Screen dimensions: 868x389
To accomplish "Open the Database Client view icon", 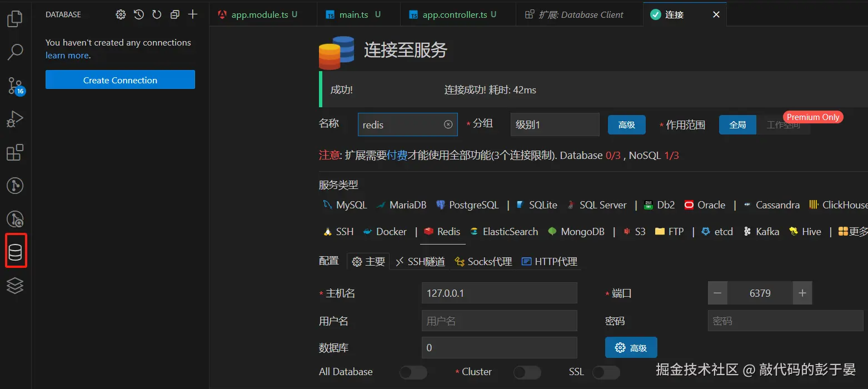I will [x=16, y=252].
